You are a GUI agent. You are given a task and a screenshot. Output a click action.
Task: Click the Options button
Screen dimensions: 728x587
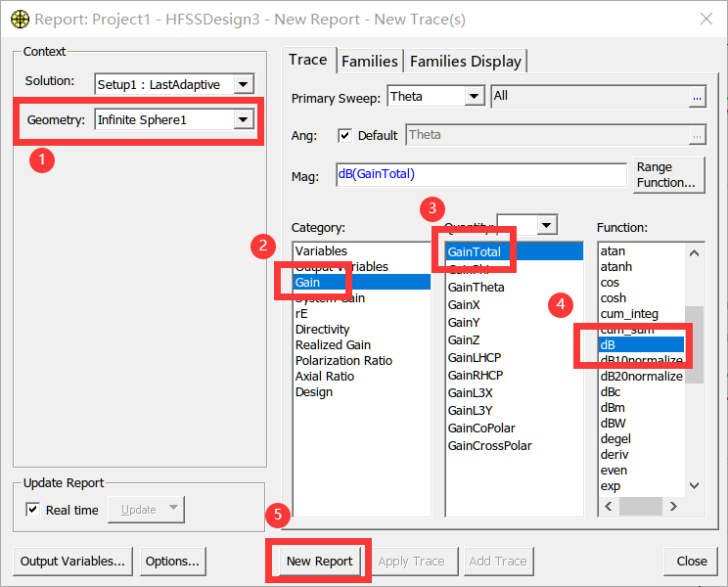pos(173,561)
